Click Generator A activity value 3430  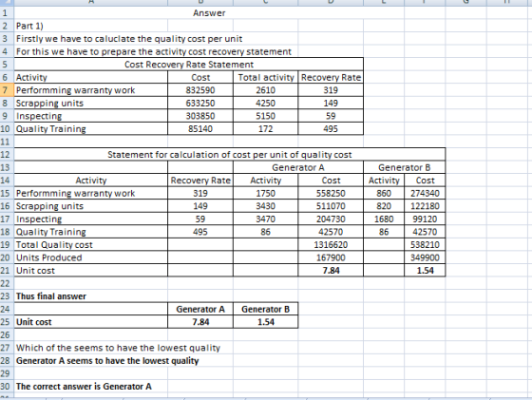click(x=266, y=206)
